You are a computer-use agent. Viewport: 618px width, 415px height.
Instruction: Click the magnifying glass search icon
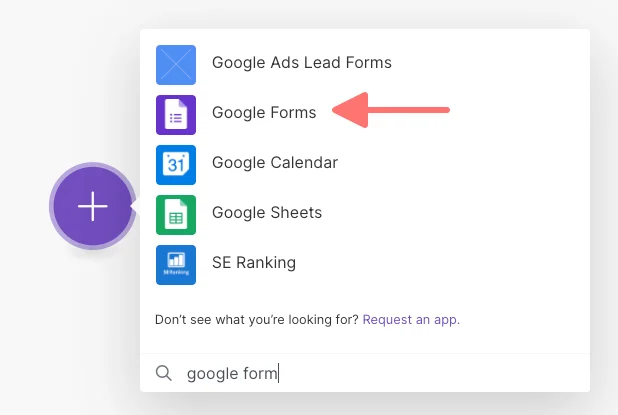click(x=164, y=373)
